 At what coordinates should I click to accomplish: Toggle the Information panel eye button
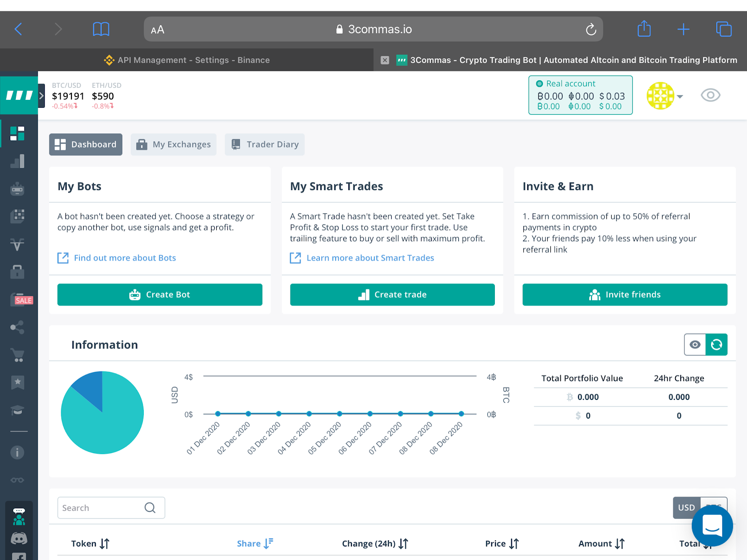[695, 344]
